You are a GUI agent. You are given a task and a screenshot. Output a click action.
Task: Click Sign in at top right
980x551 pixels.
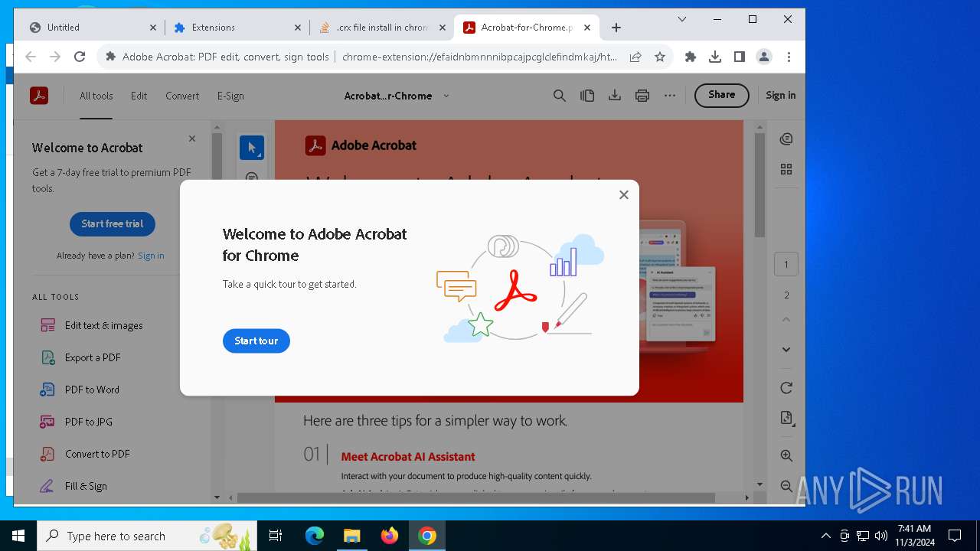point(780,96)
